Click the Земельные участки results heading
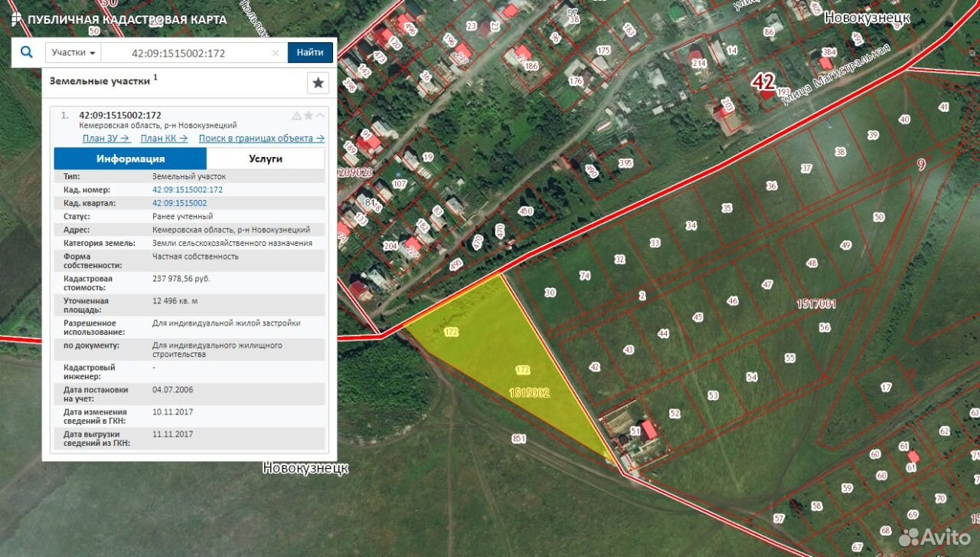The image size is (980, 557). click(100, 80)
